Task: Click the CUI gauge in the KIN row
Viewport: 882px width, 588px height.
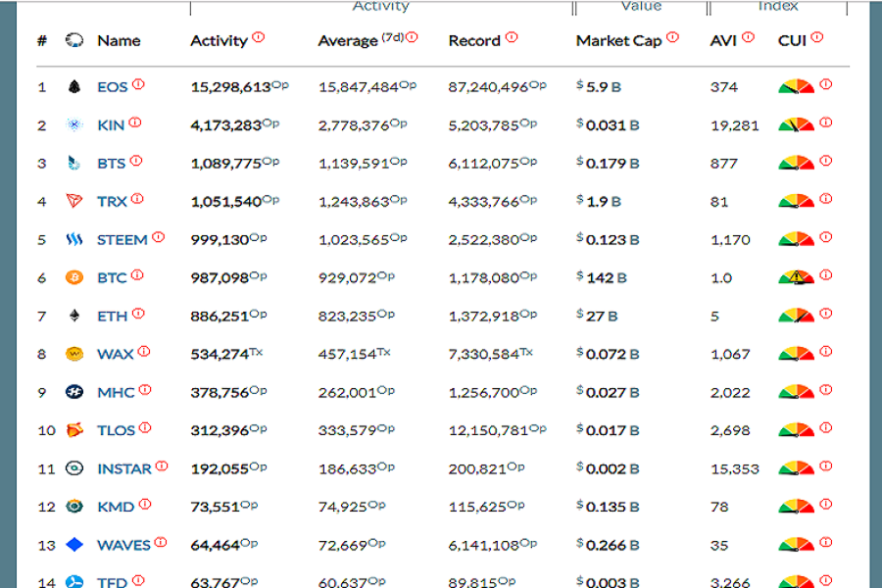Action: pos(796,124)
